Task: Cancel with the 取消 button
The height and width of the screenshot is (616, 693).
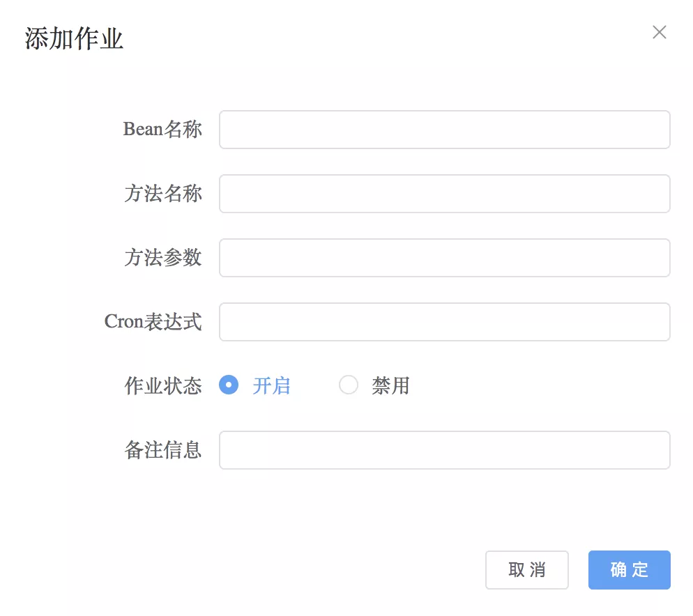Action: tap(527, 569)
